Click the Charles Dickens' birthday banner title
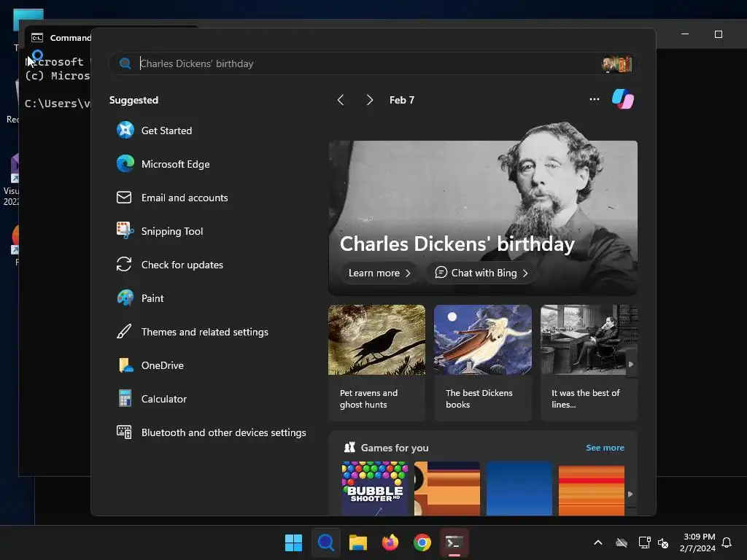The image size is (747, 560). pyautogui.click(x=457, y=244)
